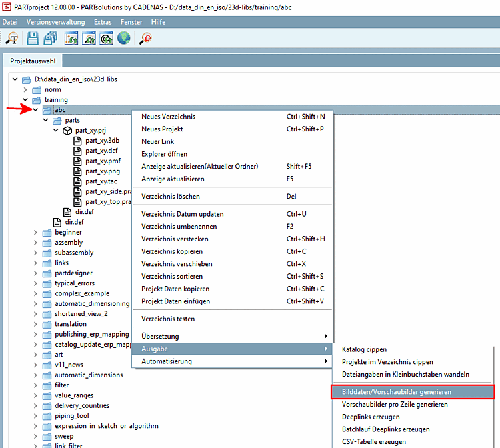Choose Neues Projekt from context menu
500x448 pixels.
[233, 129]
